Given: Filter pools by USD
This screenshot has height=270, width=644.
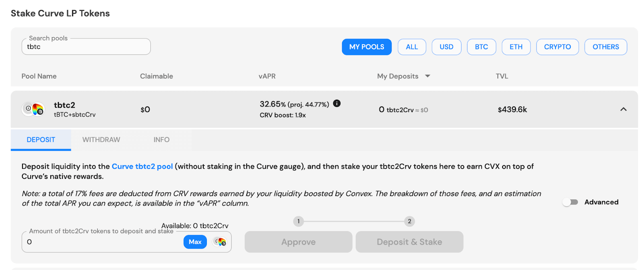Looking at the screenshot, I should point(446,47).
